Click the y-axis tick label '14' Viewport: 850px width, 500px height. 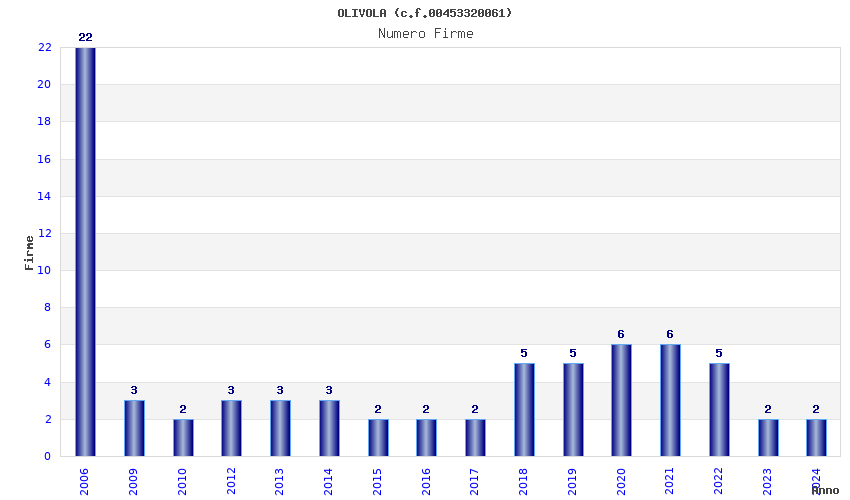(x=44, y=196)
